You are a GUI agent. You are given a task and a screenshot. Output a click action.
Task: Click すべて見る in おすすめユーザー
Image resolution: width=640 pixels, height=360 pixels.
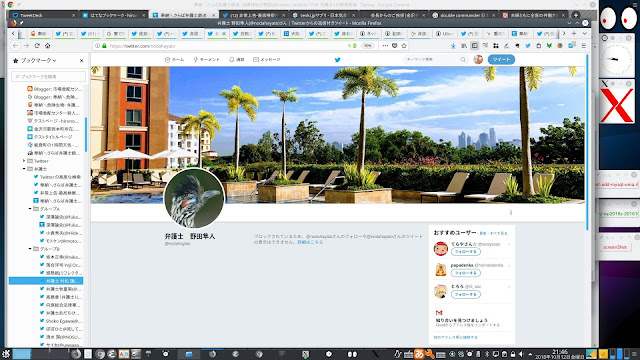(499, 233)
